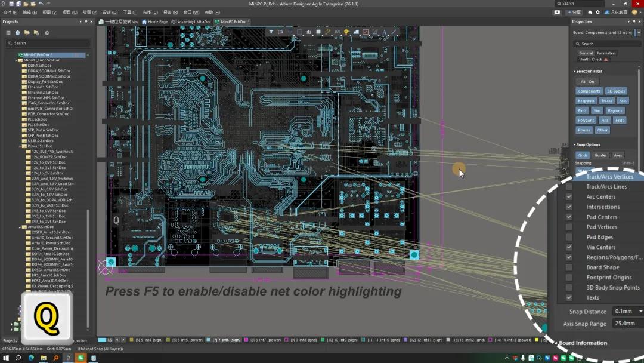Viewport: 644px width, 363px height.
Task: Open object filter dropdown beside Board Components
Action: pyautogui.click(x=639, y=32)
